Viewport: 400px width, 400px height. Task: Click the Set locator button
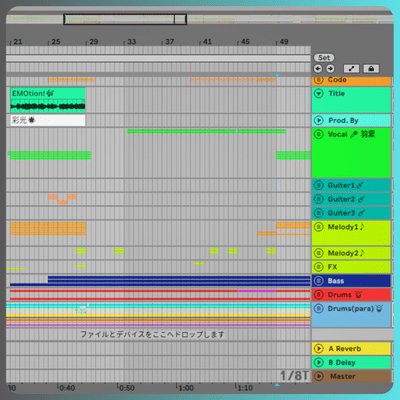324,58
